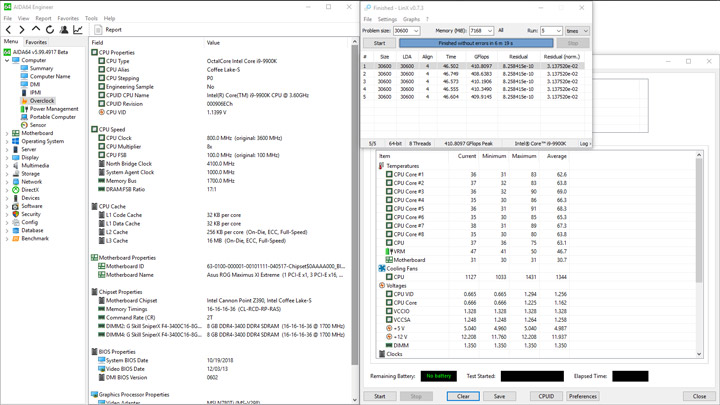Viewport: 720px width, 405px height.
Task: Switch to the Favorites tab
Action: 35,42
